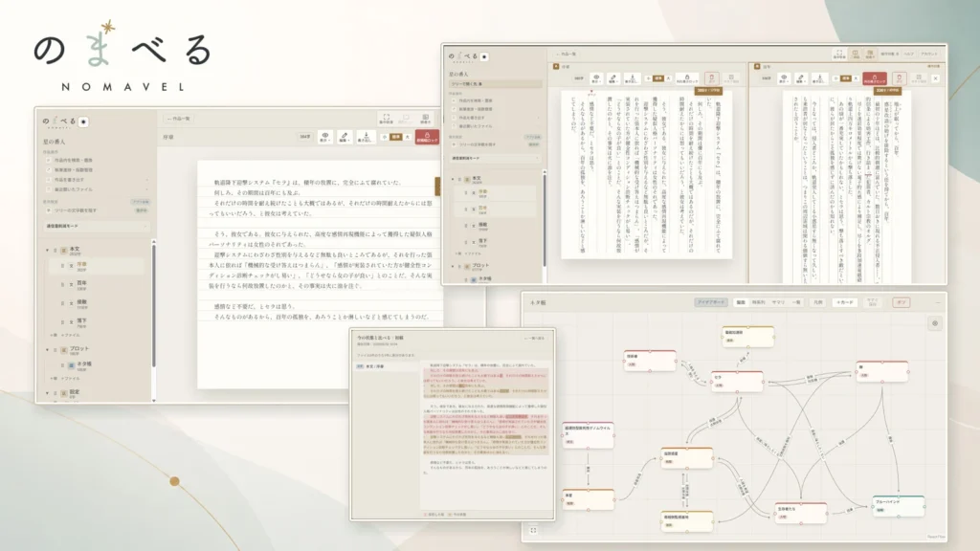Open 編集 pencil dropdown in left editor window
Viewport: 980px width, 551px height.
pos(344,137)
